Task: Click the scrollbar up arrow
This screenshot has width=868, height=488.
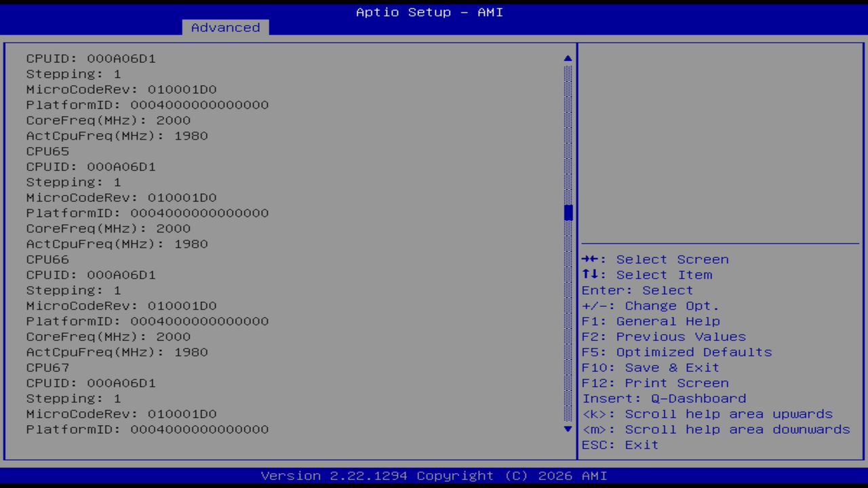Action: tap(567, 58)
